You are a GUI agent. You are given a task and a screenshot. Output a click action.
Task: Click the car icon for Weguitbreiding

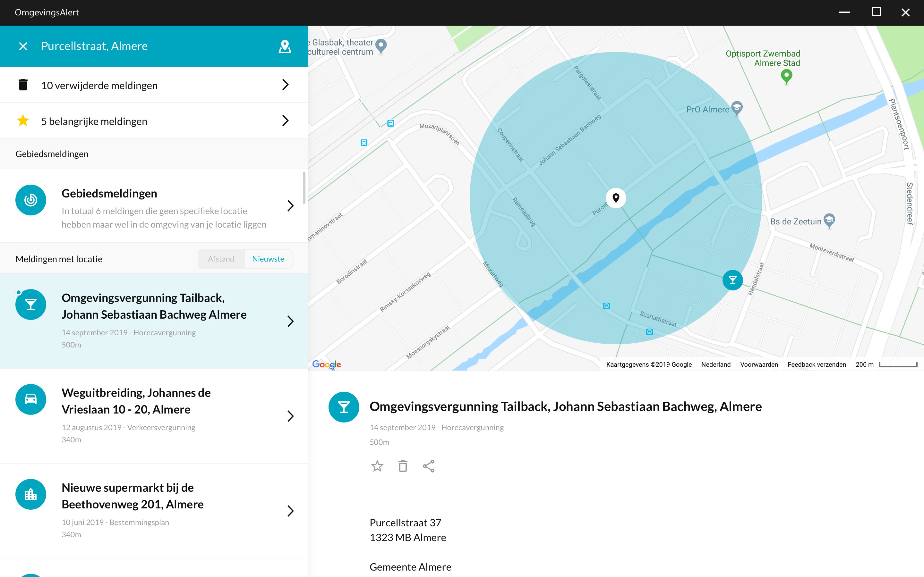[x=30, y=399]
